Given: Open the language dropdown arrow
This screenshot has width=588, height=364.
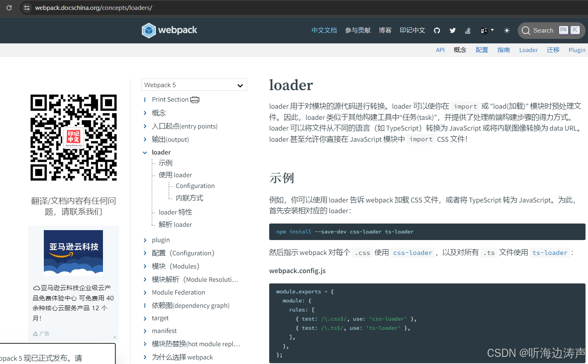Looking at the screenshot, I should 492,30.
